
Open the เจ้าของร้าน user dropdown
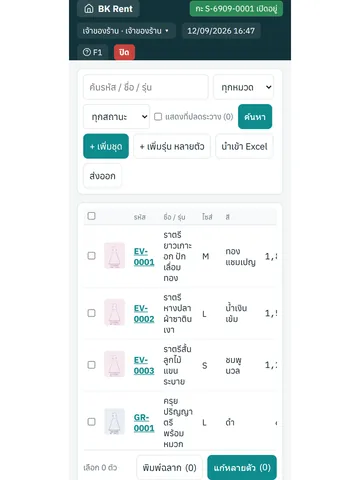coord(126,31)
